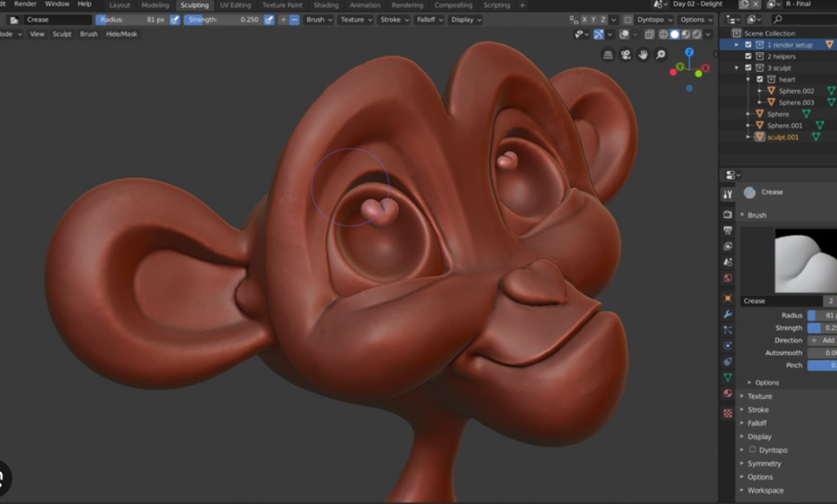The width and height of the screenshot is (837, 504).
Task: Uncheck the '1 render setup' collection checkbox
Action: coord(749,45)
